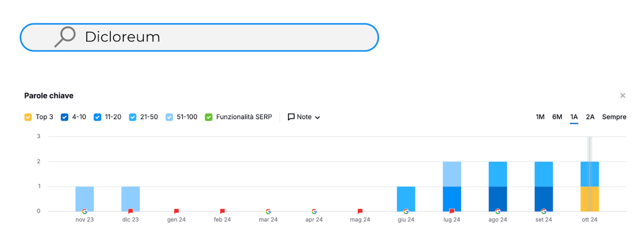The height and width of the screenshot is (247, 644).
Task: Expand the Note dropdown
Action: click(x=304, y=117)
